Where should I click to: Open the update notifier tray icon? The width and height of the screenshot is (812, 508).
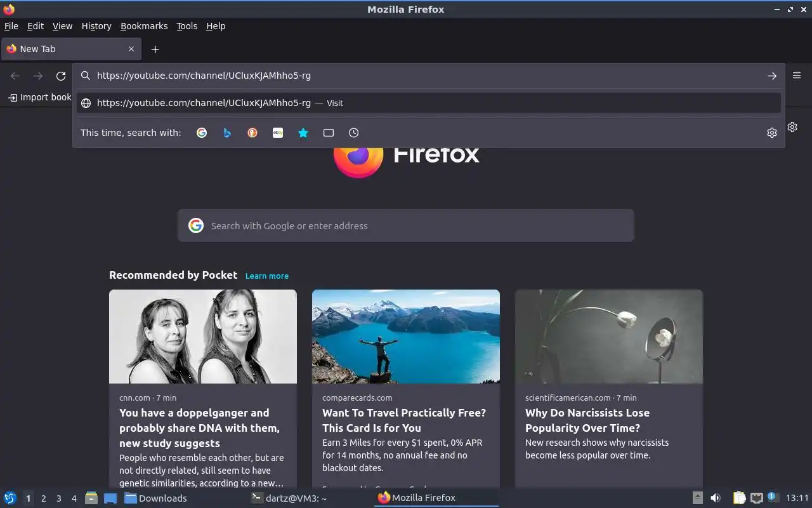point(773,497)
